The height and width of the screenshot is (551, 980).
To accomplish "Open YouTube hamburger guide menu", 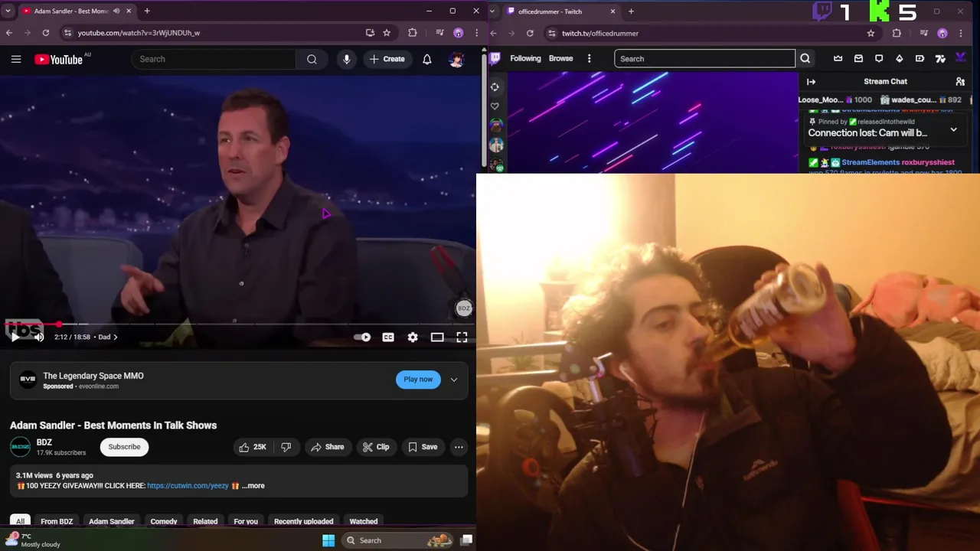I will coord(15,59).
